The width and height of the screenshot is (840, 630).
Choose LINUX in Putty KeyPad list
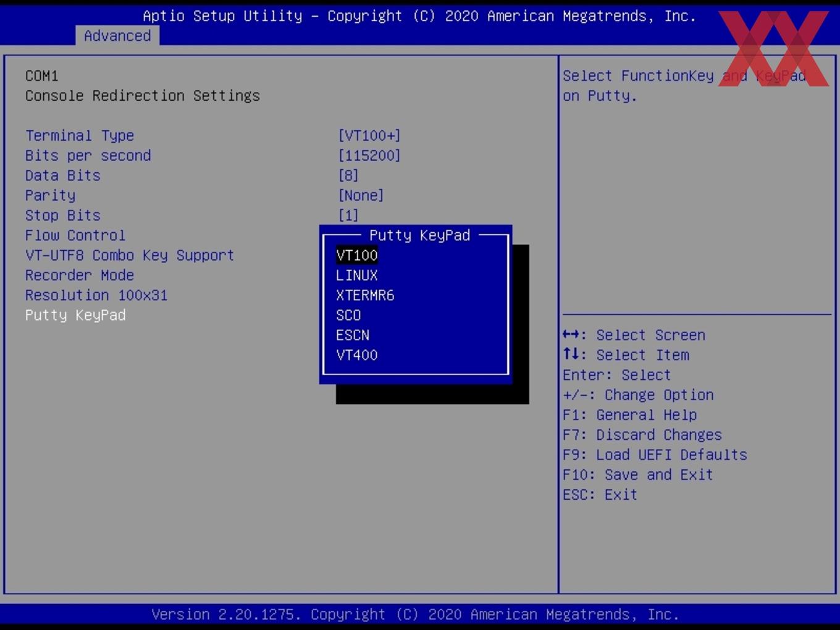pos(357,275)
